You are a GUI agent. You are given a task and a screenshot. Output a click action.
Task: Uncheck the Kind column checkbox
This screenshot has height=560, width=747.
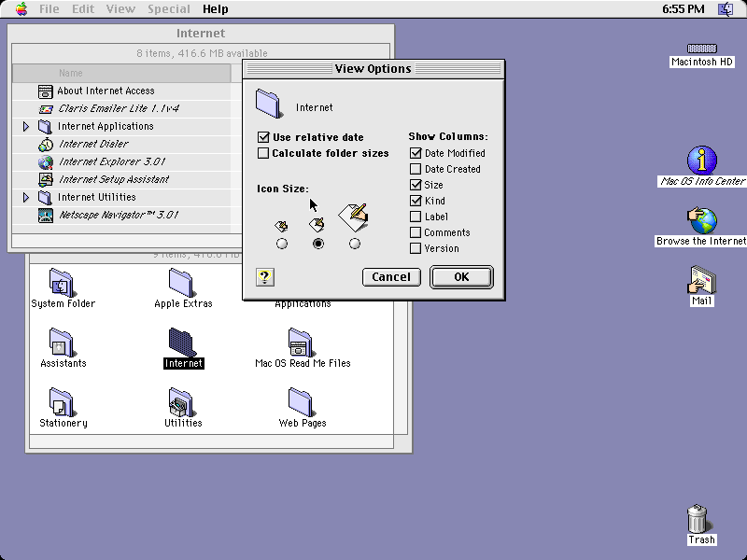point(416,201)
